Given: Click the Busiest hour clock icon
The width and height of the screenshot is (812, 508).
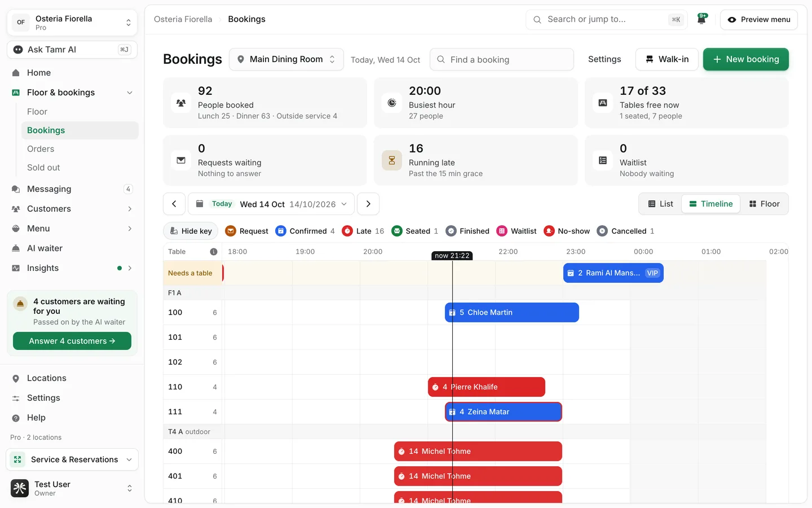Looking at the screenshot, I should tap(392, 103).
